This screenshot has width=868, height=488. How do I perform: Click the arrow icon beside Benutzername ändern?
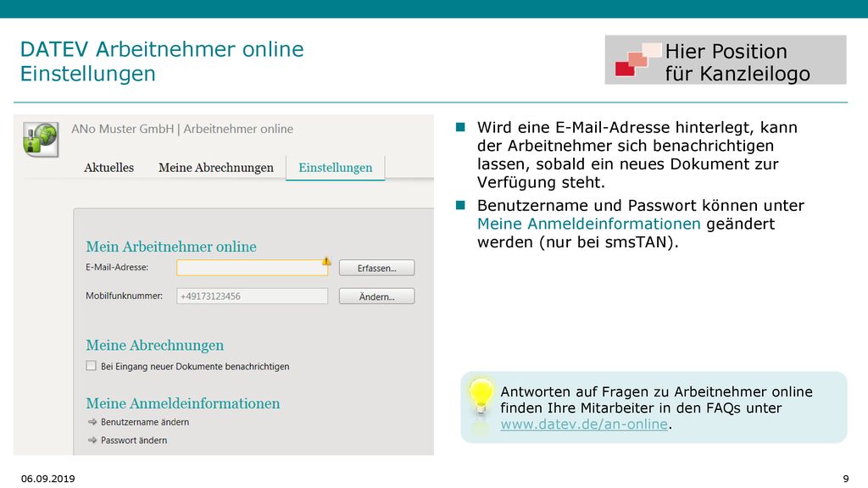tap(92, 422)
